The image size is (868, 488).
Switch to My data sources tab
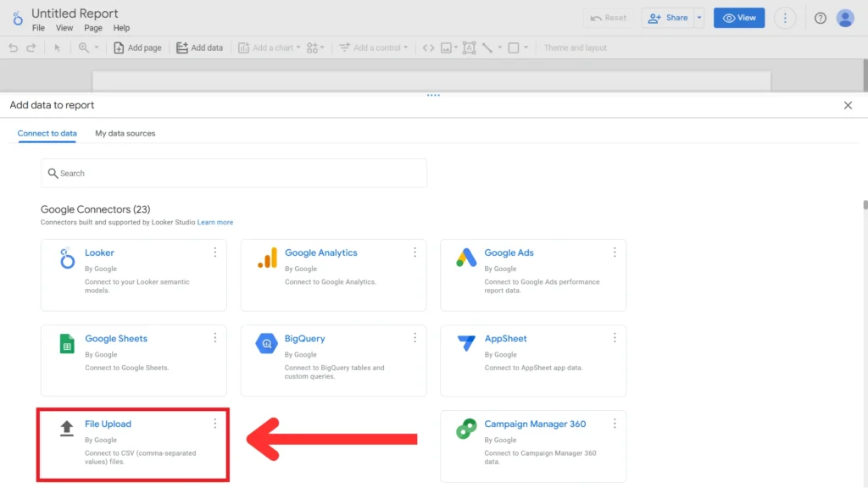(125, 133)
